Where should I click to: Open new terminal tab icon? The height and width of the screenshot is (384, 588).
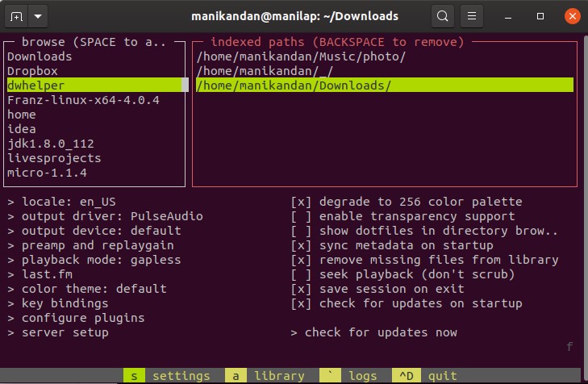pos(16,16)
